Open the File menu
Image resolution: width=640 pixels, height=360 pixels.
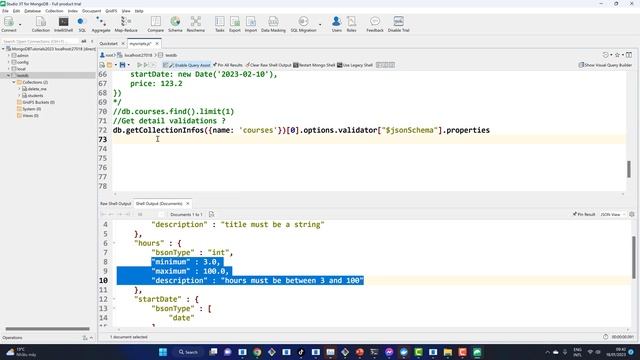[x=5, y=11]
